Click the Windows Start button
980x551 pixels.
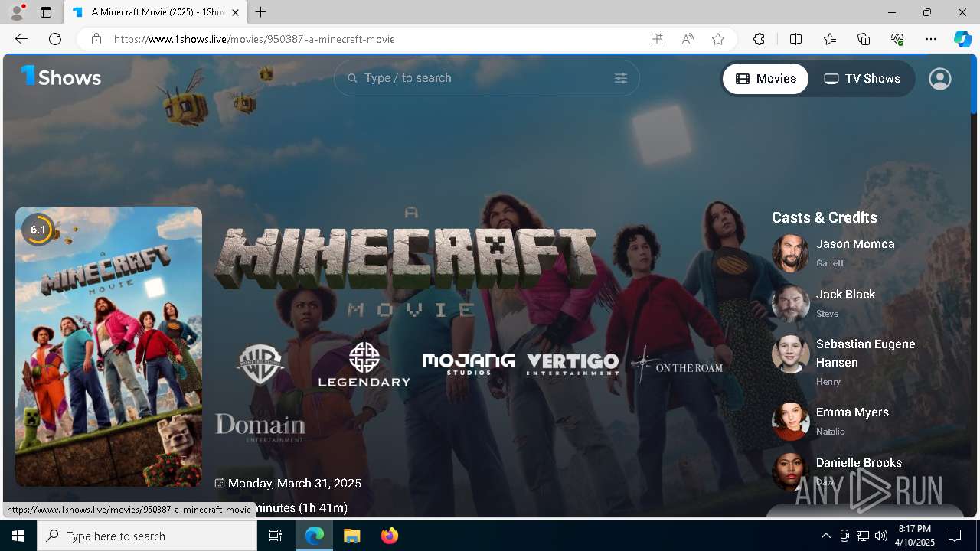coord(18,536)
